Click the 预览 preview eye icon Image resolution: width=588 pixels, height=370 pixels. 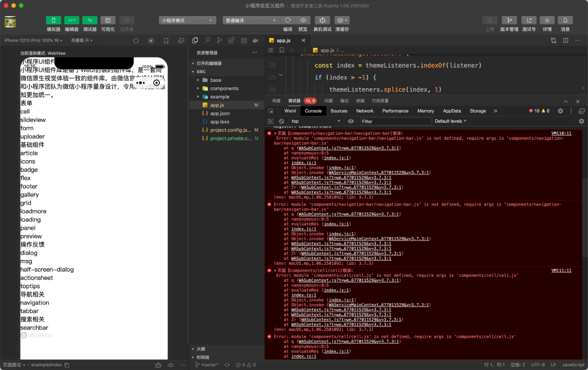pos(303,20)
